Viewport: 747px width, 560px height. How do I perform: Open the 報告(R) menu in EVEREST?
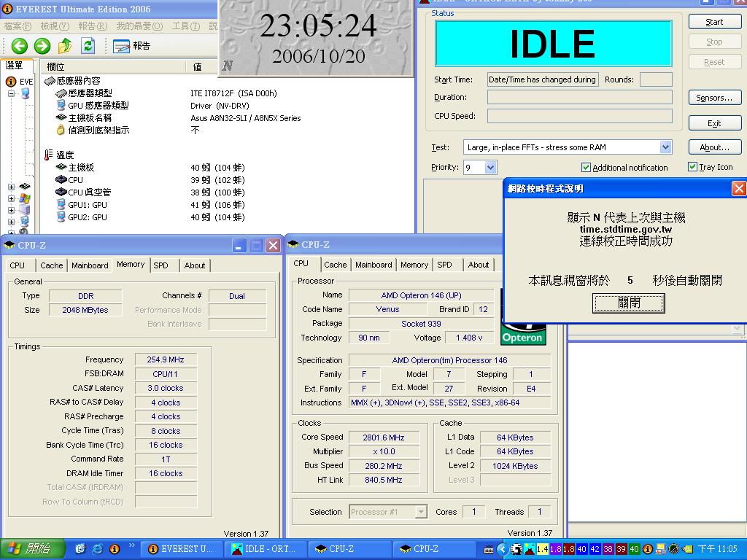coord(93,26)
